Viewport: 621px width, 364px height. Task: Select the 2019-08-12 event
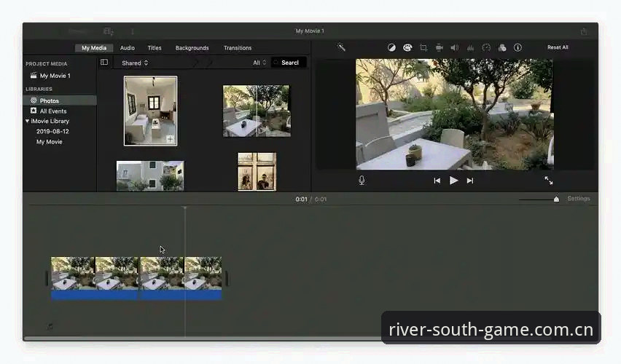(x=52, y=131)
